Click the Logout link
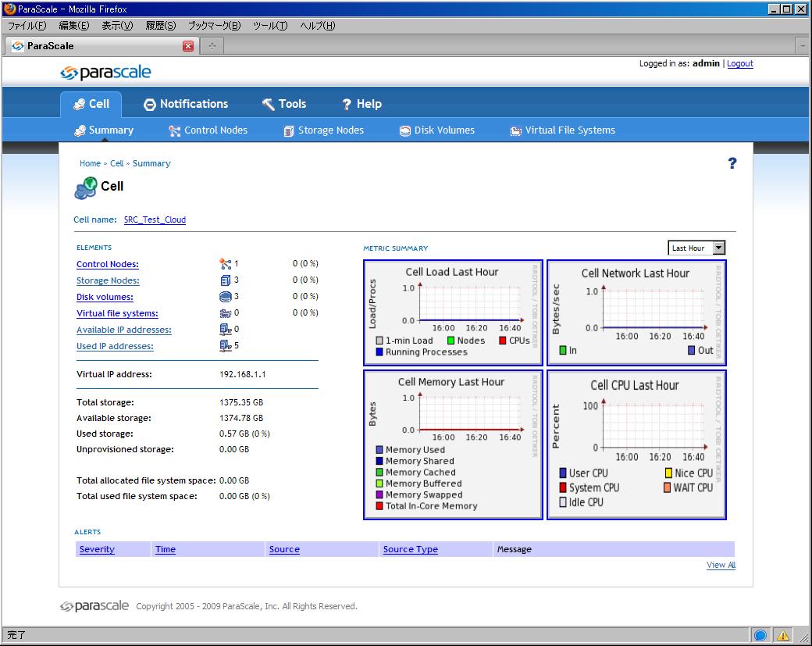 coord(739,64)
